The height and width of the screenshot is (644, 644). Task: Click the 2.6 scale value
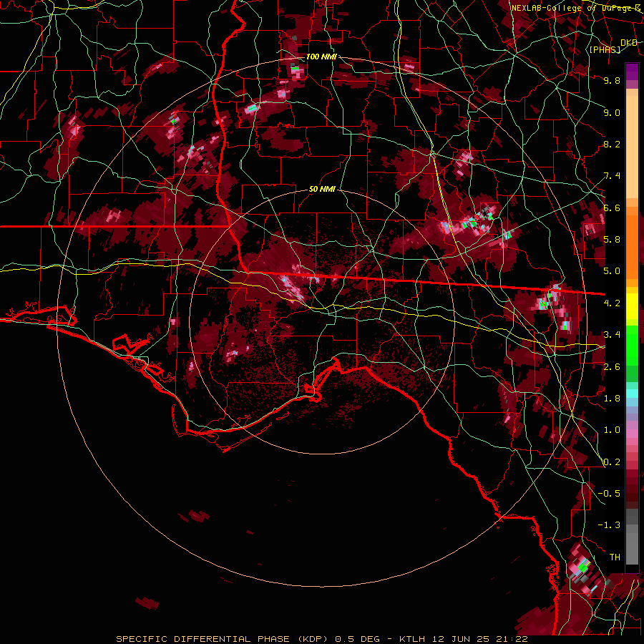tap(612, 367)
